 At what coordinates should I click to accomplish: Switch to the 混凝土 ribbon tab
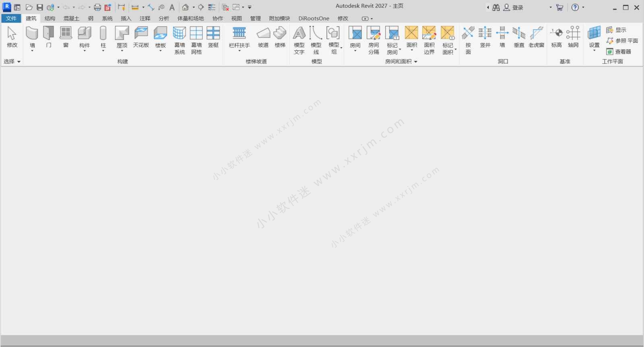71,18
